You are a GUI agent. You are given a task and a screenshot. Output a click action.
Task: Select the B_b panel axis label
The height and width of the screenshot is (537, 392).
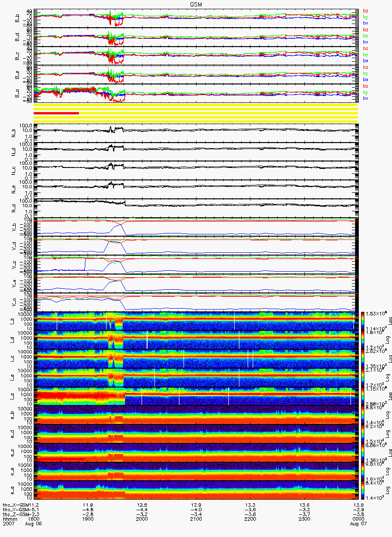click(17, 18)
